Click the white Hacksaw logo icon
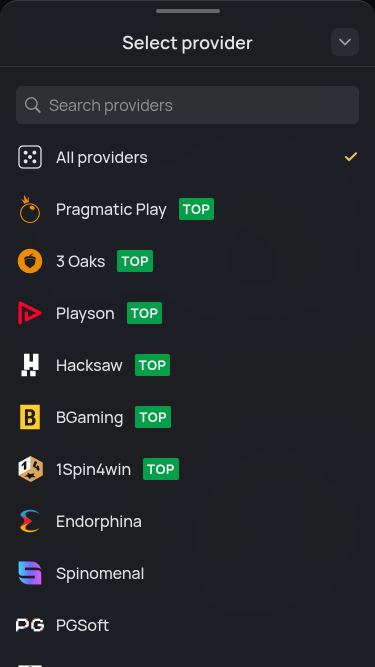The image size is (375, 667). pos(30,365)
